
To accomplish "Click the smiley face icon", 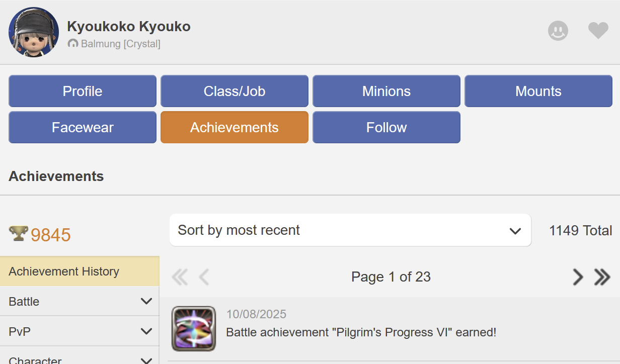I will click(x=558, y=31).
